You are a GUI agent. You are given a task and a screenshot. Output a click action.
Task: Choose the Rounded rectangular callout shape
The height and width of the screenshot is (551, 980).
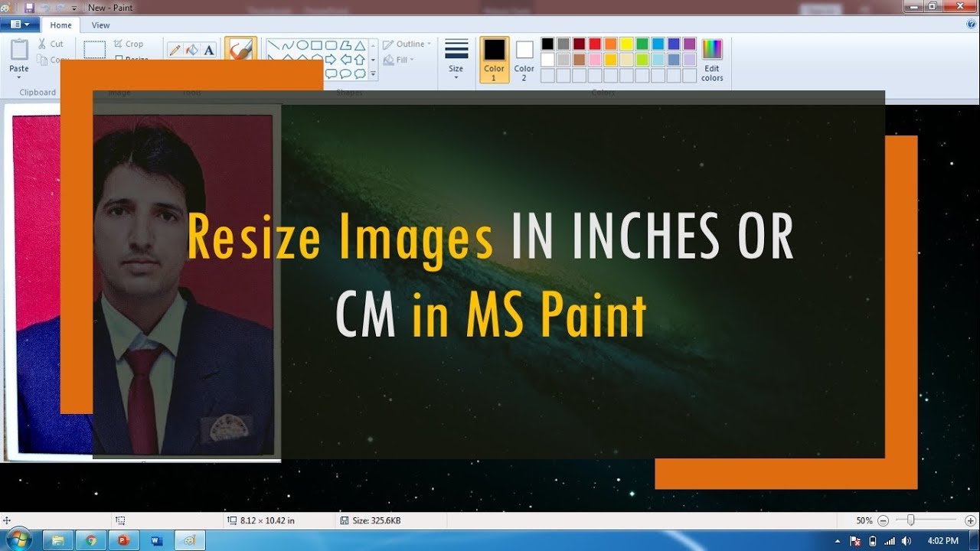[331, 73]
